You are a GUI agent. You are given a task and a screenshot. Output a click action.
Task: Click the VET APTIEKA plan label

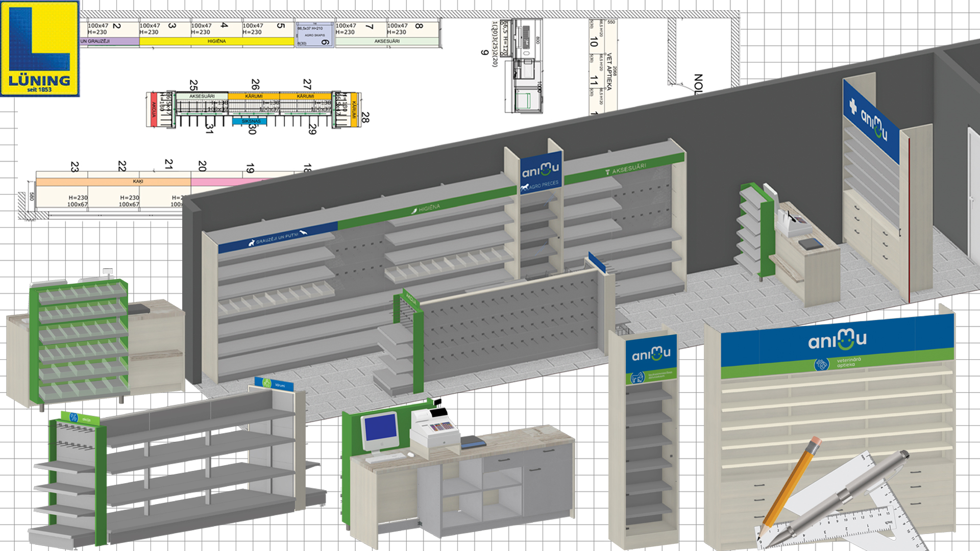tap(609, 72)
